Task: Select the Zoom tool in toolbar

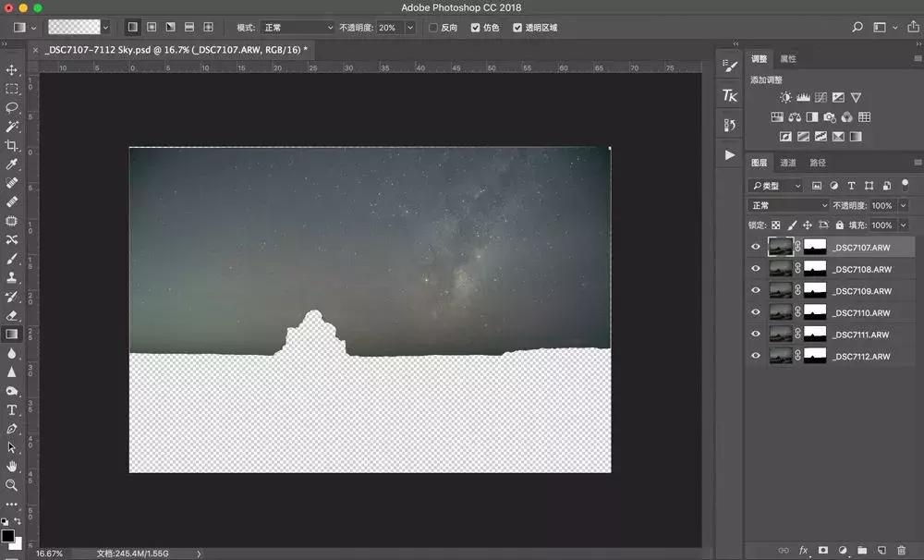Action: tap(12, 485)
